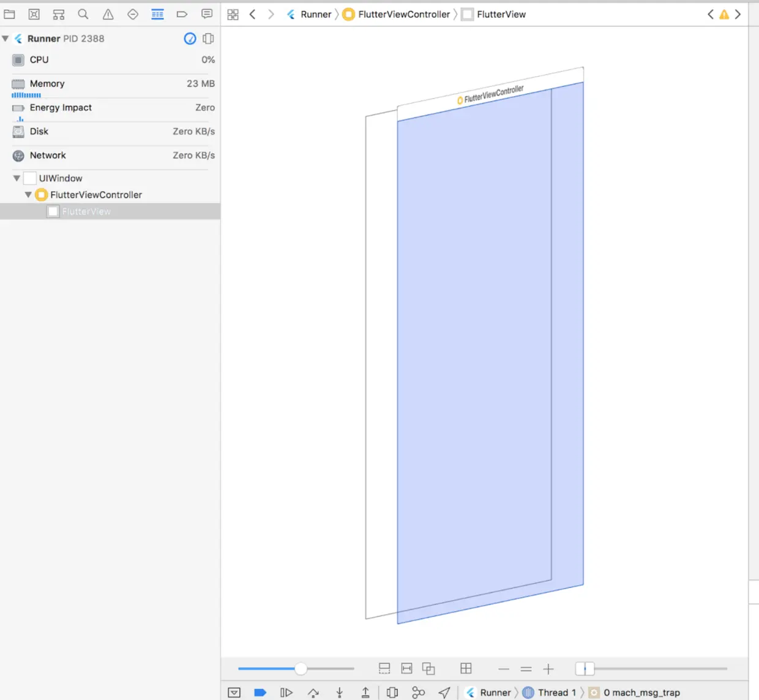Viewport: 759px width, 700px height.
Task: Open the Issue navigator warning triangle icon
Action: point(108,14)
